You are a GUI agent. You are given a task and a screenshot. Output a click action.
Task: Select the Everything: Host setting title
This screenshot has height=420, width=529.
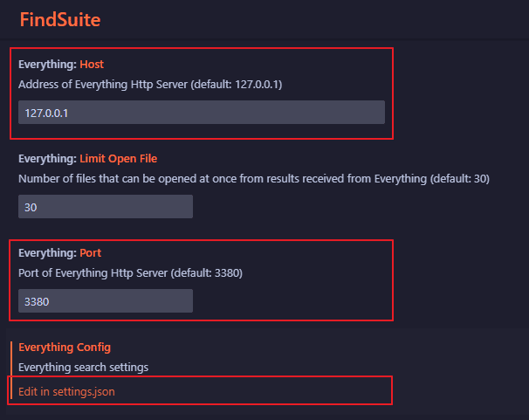pos(61,65)
